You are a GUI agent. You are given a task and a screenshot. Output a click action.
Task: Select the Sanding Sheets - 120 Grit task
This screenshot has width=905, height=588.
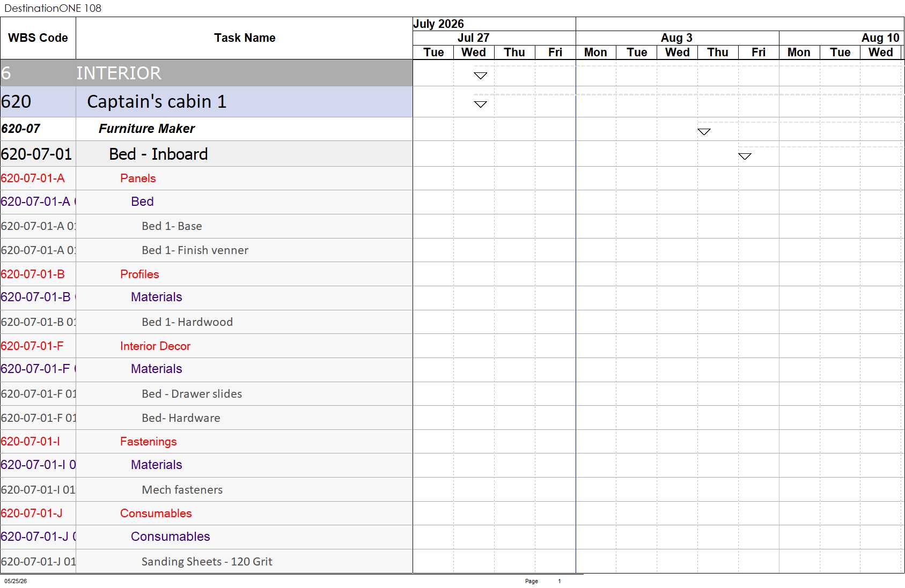[x=207, y=562]
